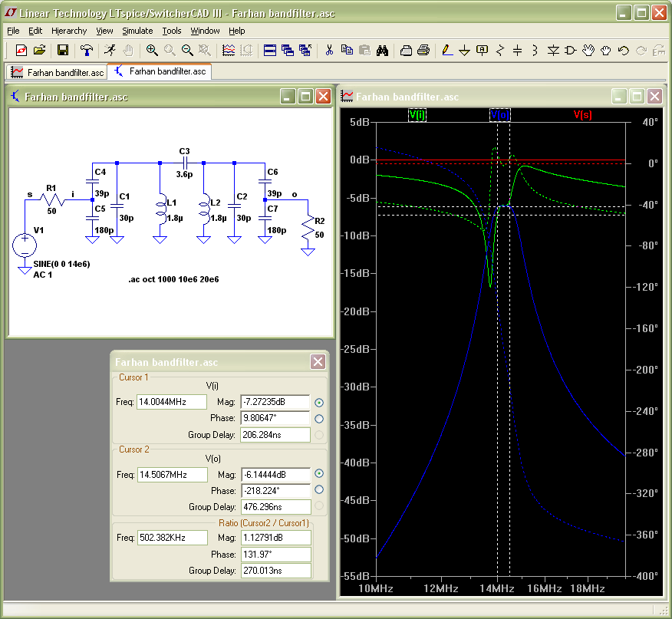The image size is (672, 619).
Task: Select Cursor 1 Phase radio button
Action: point(319,419)
